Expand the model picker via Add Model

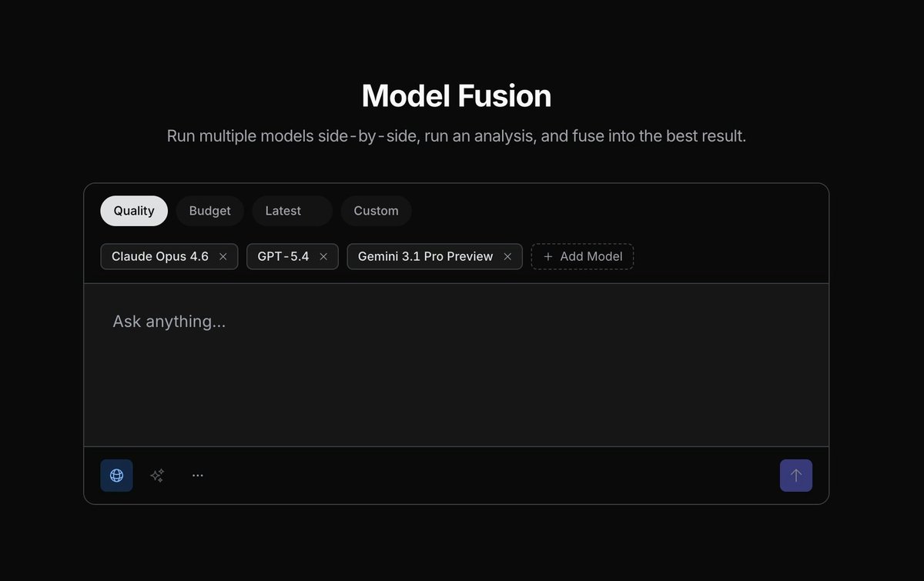(582, 256)
